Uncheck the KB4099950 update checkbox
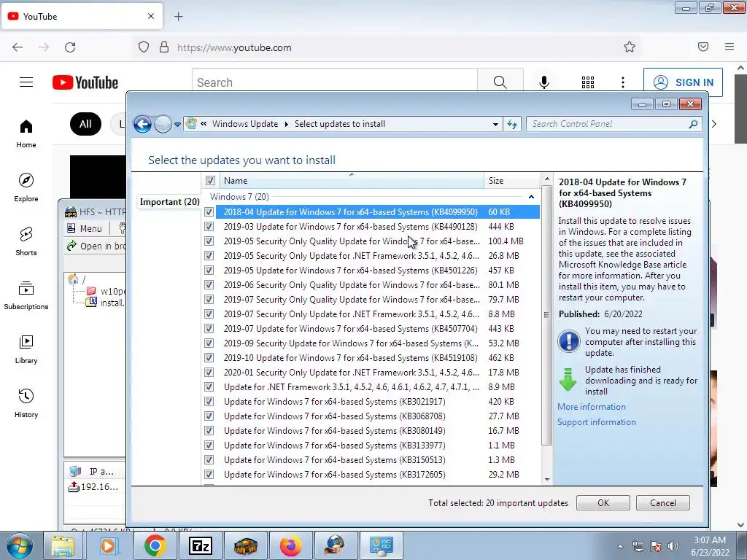 [x=209, y=212]
